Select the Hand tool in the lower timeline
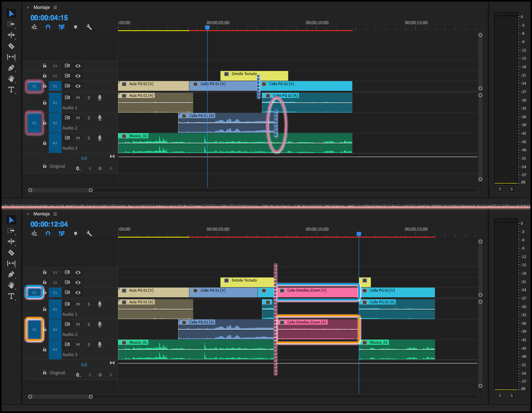This screenshot has width=532, height=413. pos(11,285)
